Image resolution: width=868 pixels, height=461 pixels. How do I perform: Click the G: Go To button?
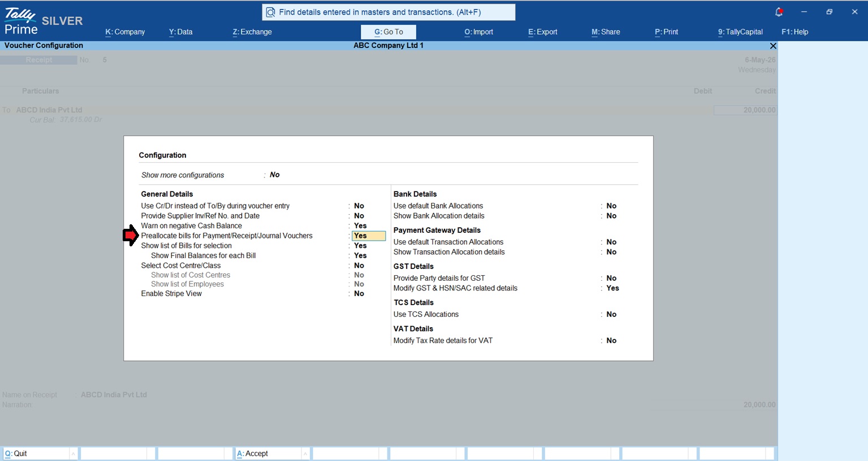tap(388, 32)
